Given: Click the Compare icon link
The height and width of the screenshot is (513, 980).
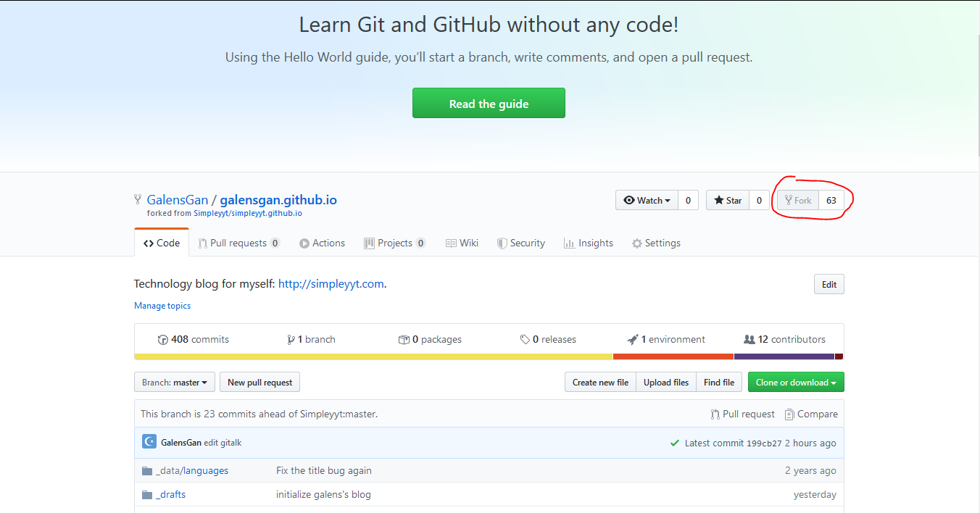Looking at the screenshot, I should (810, 414).
